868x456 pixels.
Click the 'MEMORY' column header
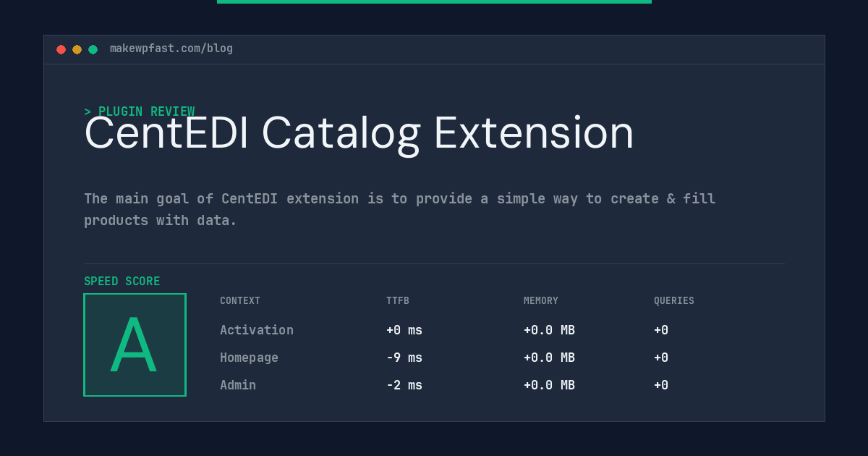point(541,301)
